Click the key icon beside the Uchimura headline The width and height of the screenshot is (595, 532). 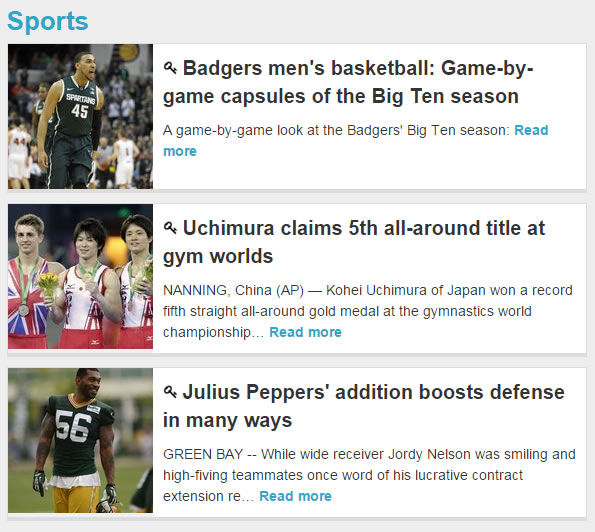(170, 228)
